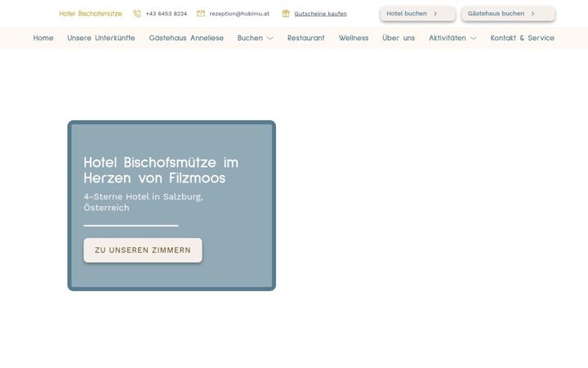Expand the Buchen dropdown chevron
Viewport: 588px width, 368px height.
click(x=270, y=38)
